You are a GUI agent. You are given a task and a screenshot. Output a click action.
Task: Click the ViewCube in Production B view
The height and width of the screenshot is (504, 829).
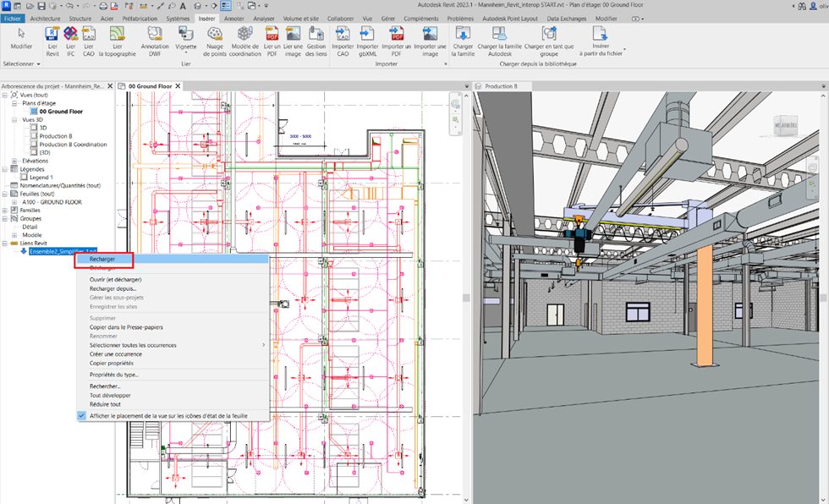(786, 126)
